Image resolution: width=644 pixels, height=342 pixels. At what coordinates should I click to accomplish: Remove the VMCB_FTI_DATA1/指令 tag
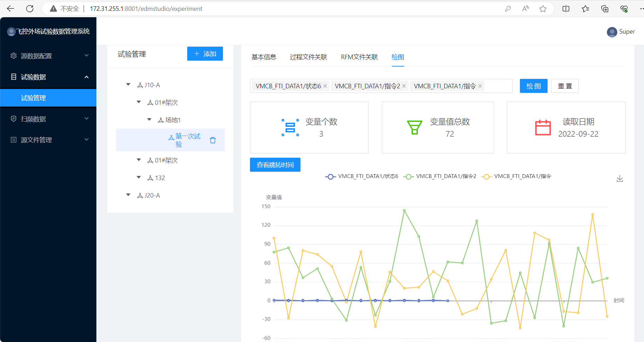coord(480,86)
